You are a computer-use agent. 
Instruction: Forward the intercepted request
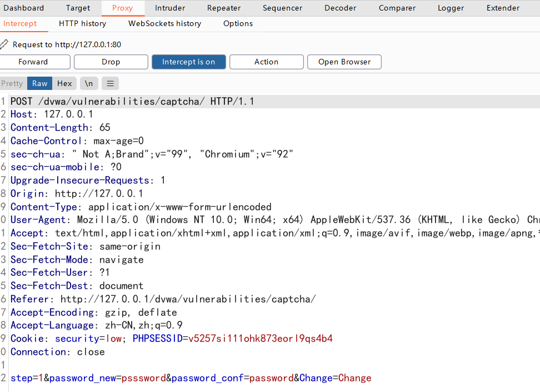pyautogui.click(x=35, y=62)
